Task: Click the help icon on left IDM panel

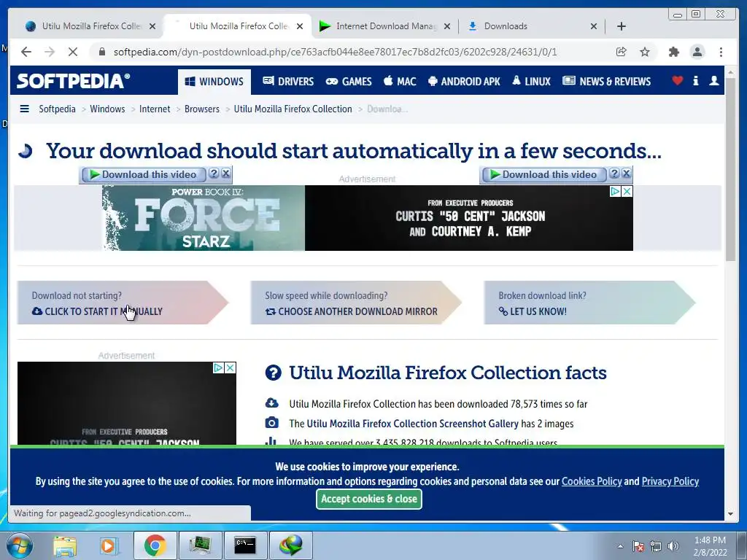Action: pyautogui.click(x=214, y=174)
